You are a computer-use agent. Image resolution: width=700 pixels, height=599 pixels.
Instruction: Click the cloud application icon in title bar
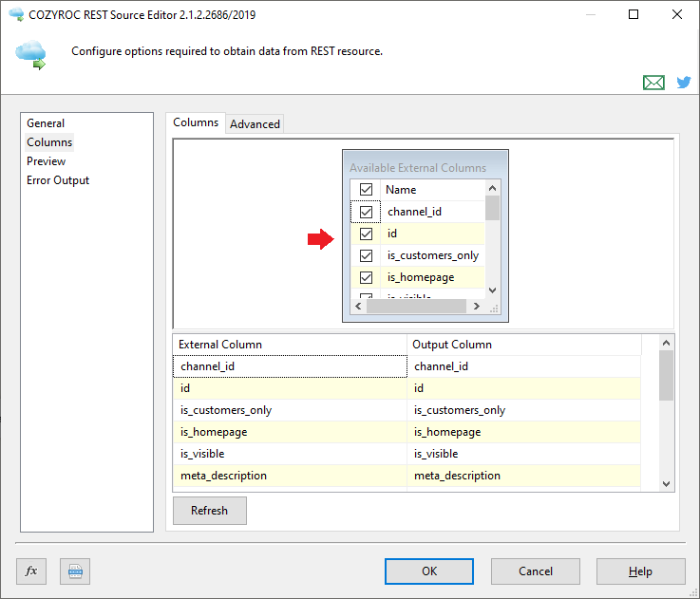(x=16, y=14)
